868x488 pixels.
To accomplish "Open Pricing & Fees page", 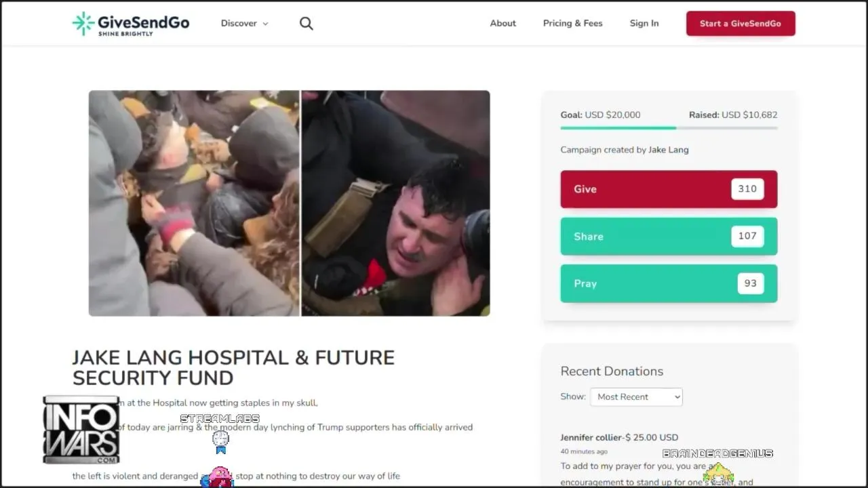I will [x=572, y=23].
